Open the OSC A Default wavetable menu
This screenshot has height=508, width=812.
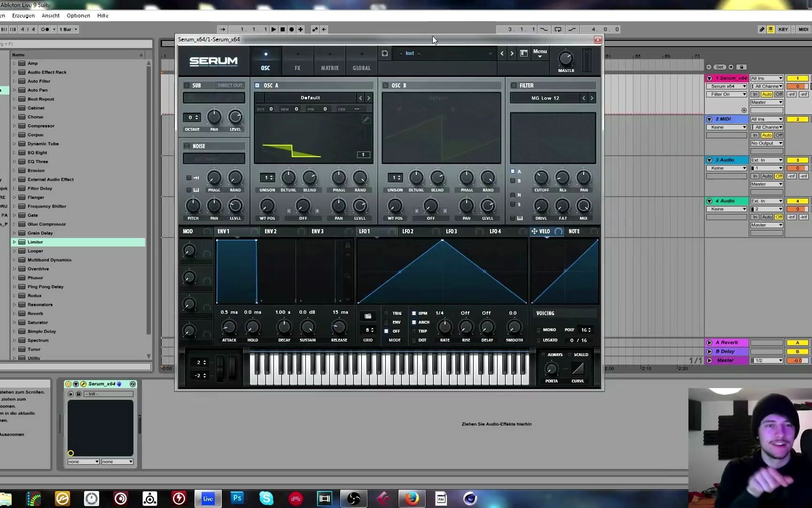pos(310,98)
